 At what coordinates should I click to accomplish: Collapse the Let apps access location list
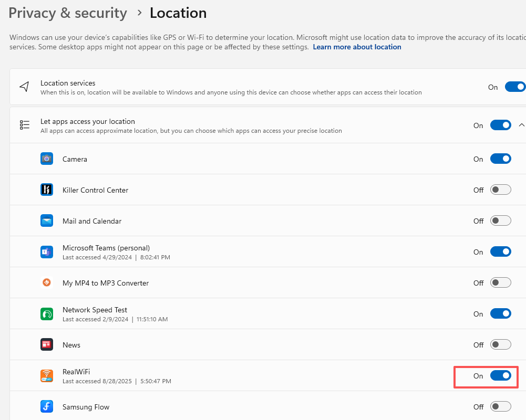(x=521, y=125)
